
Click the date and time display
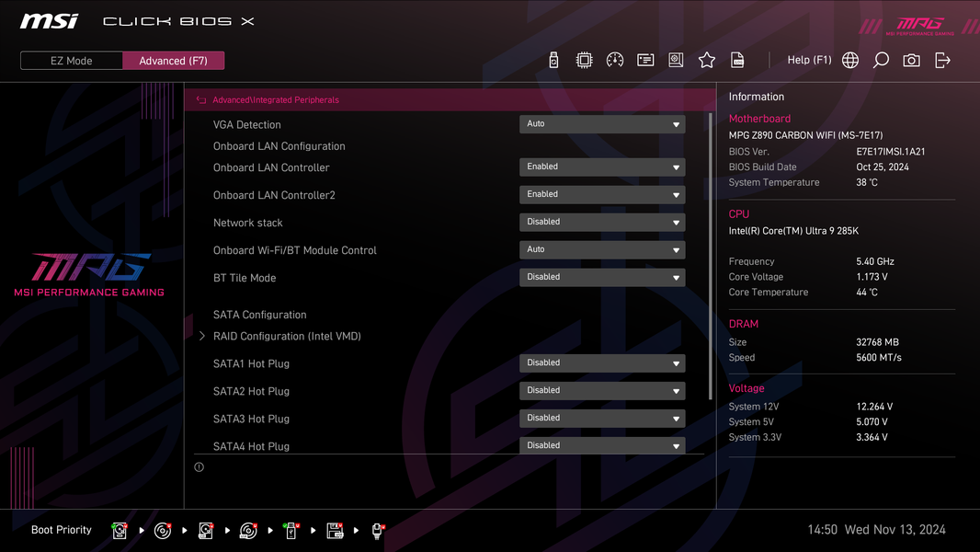coord(876,530)
